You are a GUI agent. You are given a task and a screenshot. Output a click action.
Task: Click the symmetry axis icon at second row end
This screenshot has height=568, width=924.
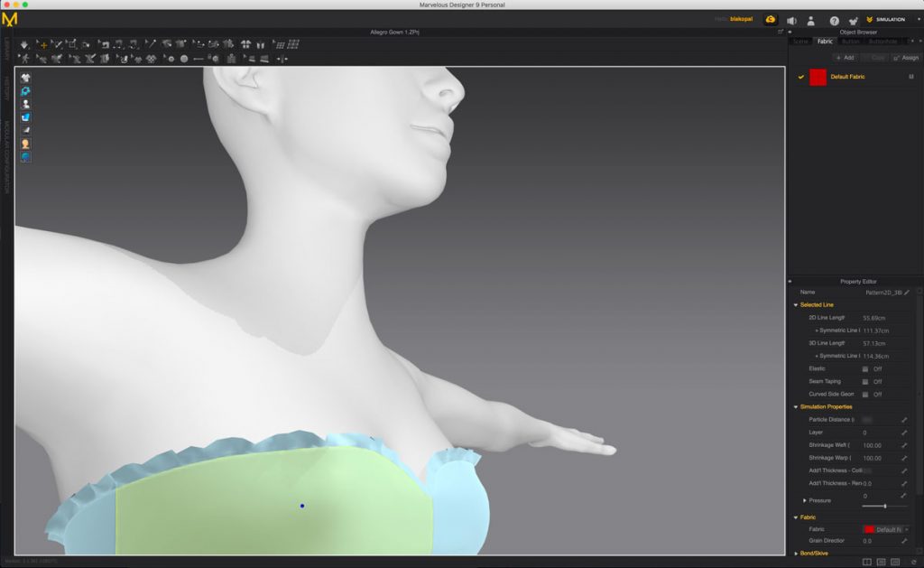pos(282,59)
